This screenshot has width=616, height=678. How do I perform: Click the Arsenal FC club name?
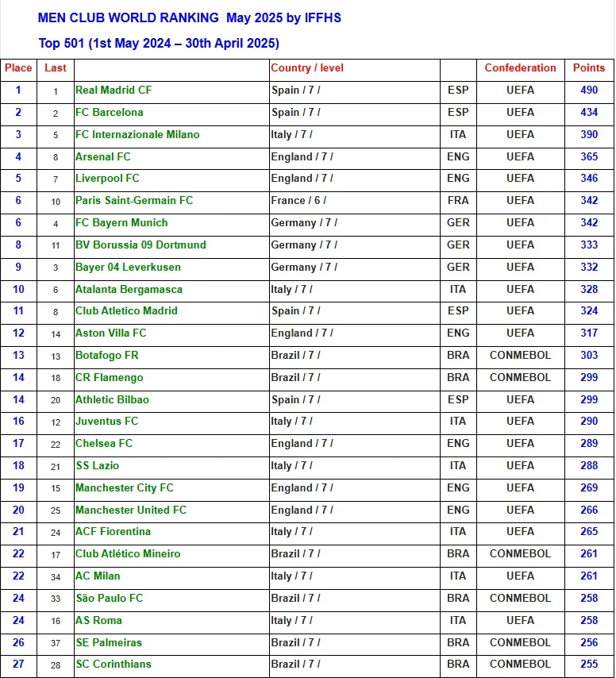(x=103, y=157)
